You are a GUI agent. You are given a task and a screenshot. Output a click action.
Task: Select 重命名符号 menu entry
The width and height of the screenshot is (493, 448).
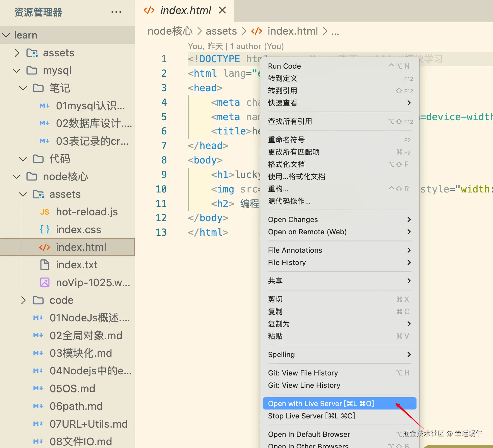tap(339, 140)
